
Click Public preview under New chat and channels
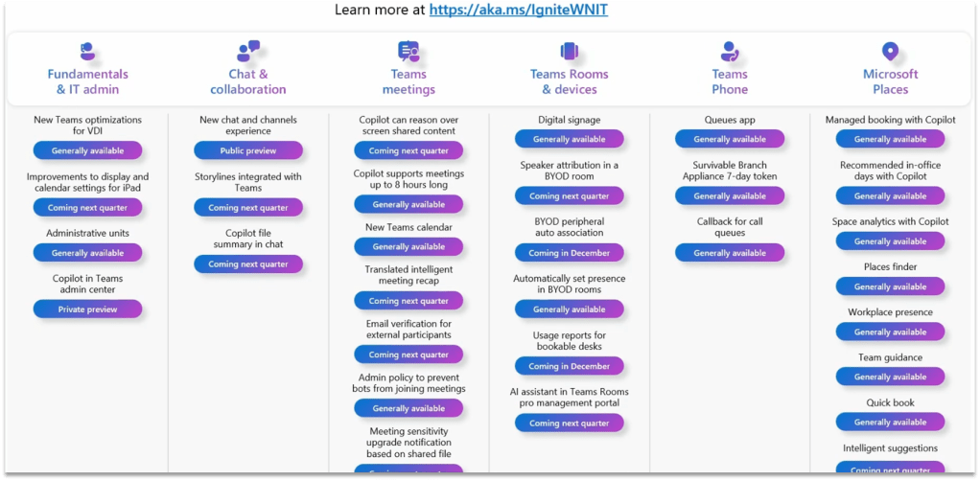(x=248, y=150)
